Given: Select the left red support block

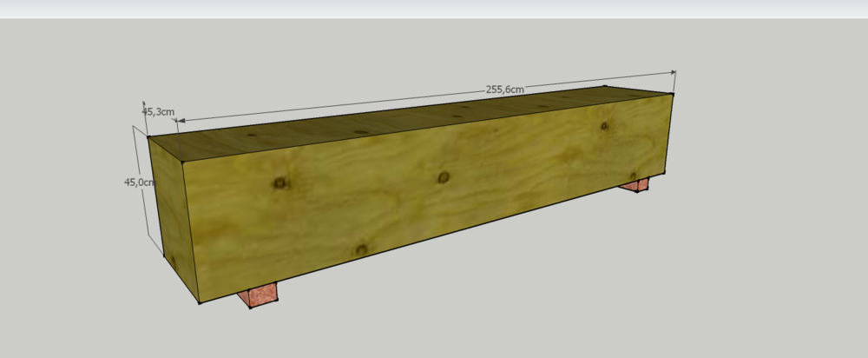Looking at the screenshot, I should 260,295.
